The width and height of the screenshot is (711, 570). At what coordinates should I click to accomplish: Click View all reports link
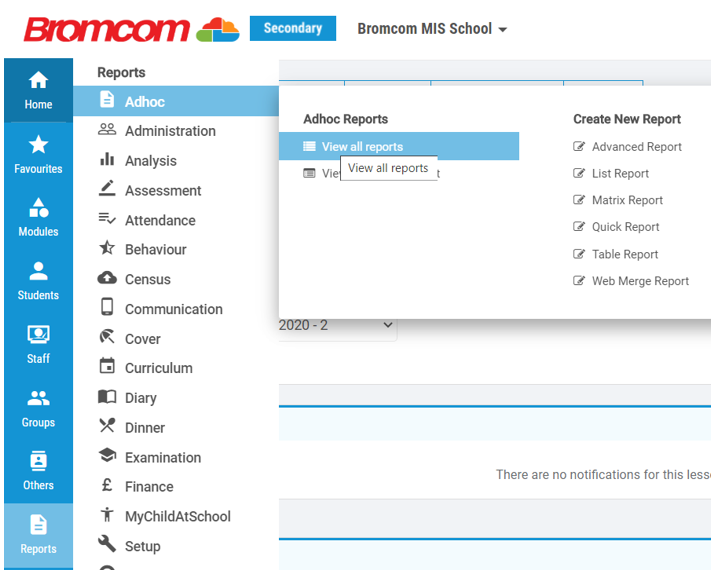(x=362, y=146)
